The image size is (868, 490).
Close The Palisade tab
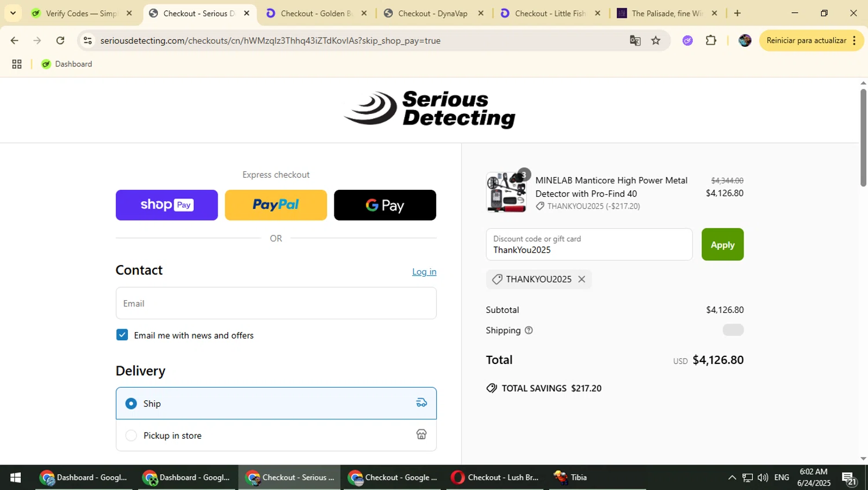point(714,13)
